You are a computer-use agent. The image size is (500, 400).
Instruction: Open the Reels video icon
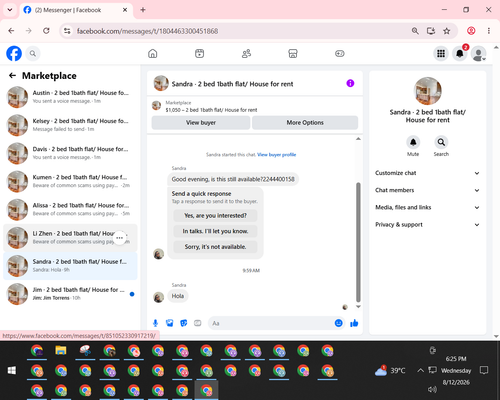[199, 53]
